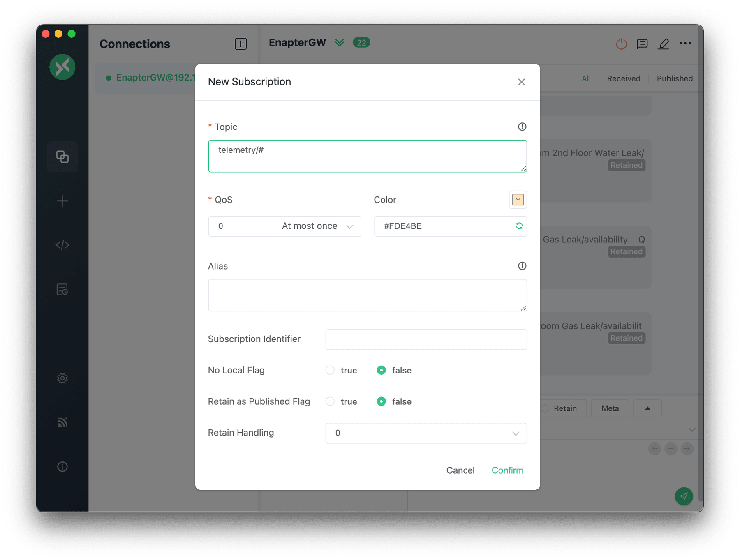Switch to the Received messages tab
Viewport: 740px width, 560px height.
tap(623, 78)
